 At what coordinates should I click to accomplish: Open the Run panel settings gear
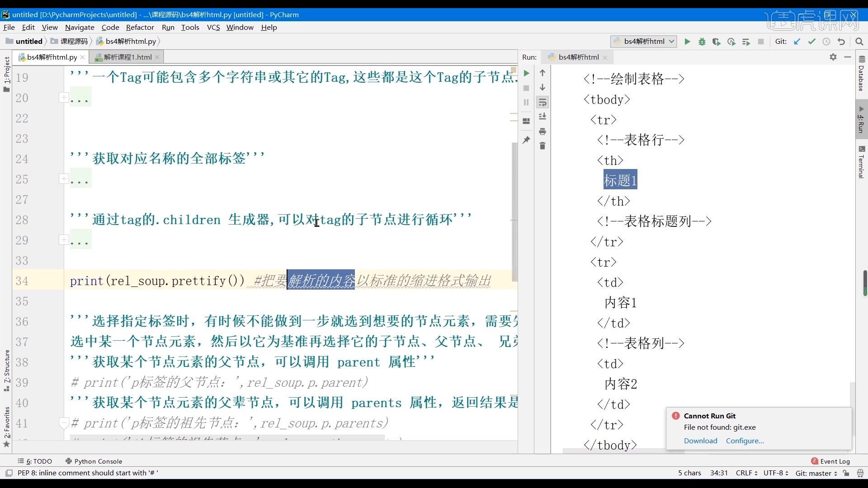[833, 57]
